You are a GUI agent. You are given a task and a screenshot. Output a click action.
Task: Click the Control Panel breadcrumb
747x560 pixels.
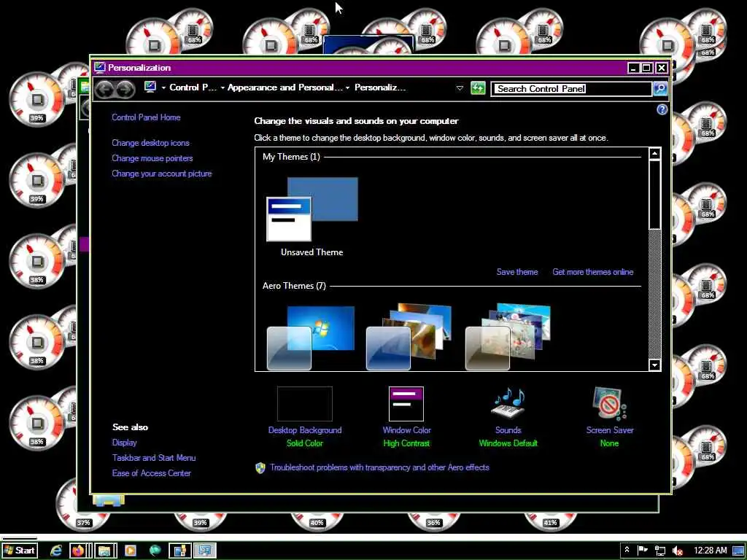(x=193, y=87)
